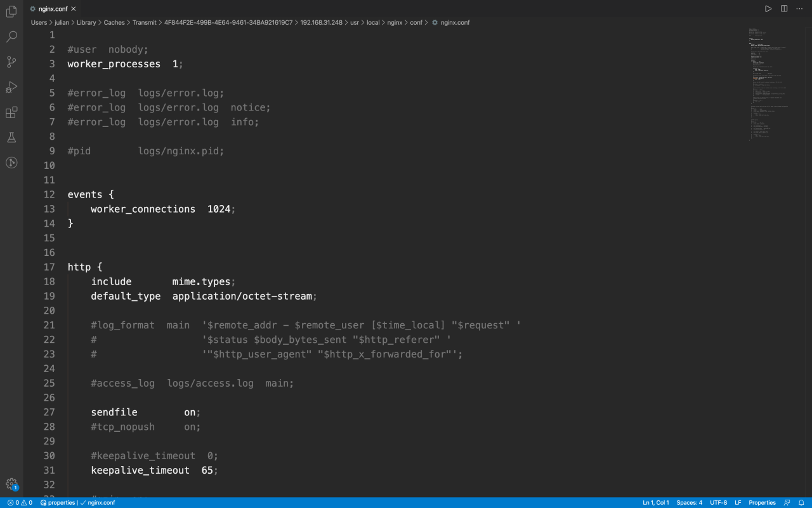Screen dimensions: 812x508
Task: Change file encoding via UTF-8
Action: (719, 503)
